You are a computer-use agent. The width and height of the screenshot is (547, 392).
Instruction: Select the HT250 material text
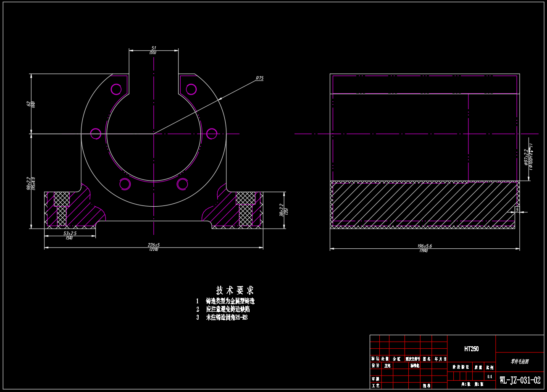pos(471,349)
